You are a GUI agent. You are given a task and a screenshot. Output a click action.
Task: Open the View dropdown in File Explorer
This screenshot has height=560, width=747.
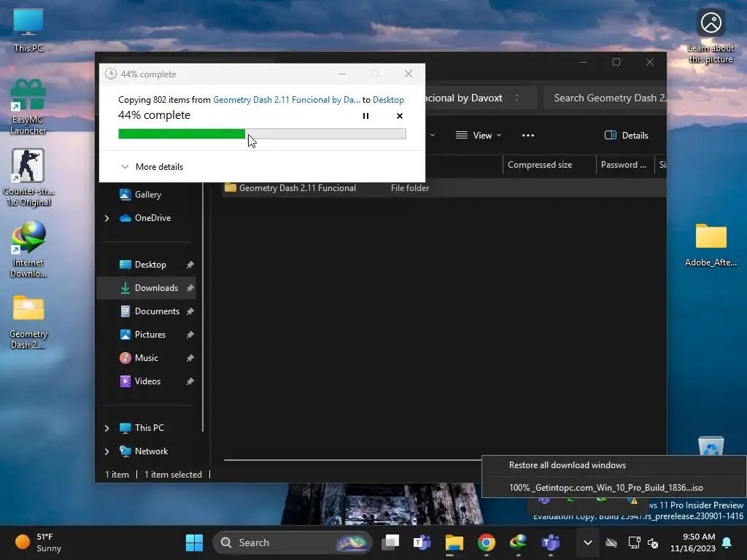coord(479,135)
